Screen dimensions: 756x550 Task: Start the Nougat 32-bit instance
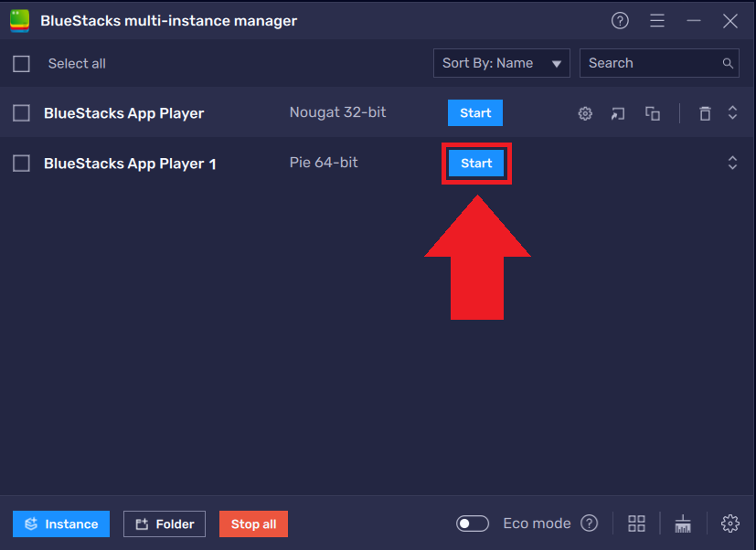click(475, 112)
